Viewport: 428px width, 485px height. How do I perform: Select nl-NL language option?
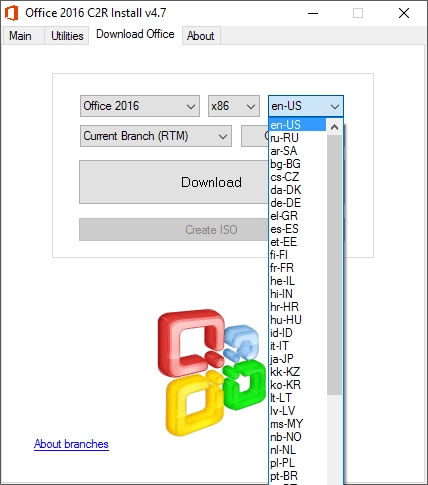coord(297,450)
